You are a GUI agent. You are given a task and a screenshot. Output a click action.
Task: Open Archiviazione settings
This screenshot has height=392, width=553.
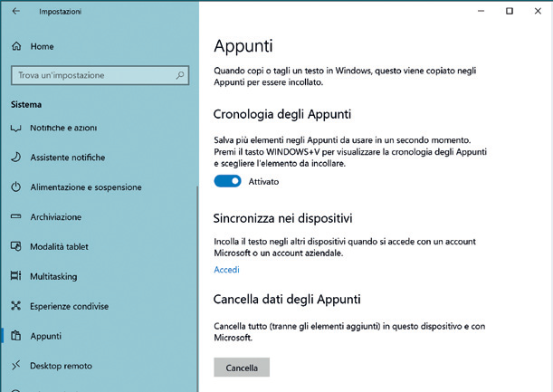point(56,217)
